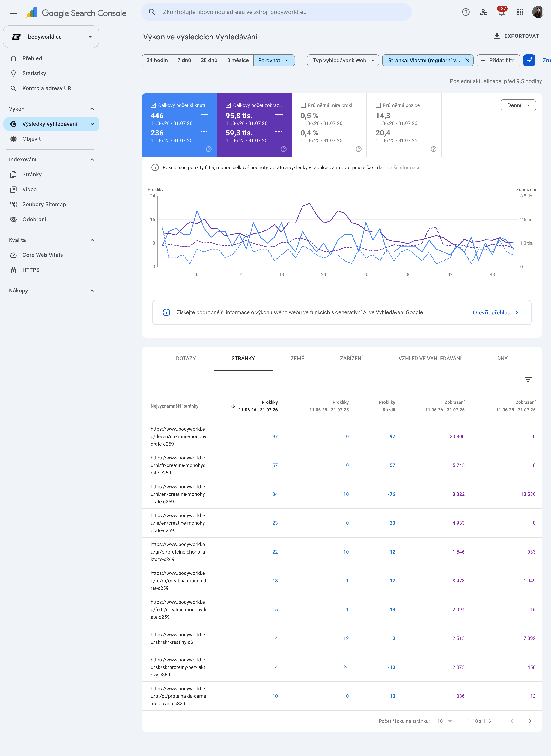Switch to the ZEMĚ tab
551x756 pixels.
coord(297,358)
